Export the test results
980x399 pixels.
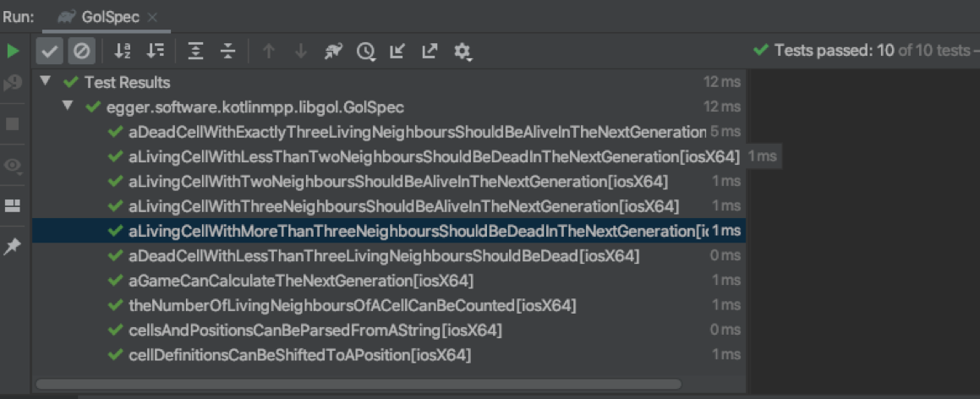click(x=430, y=52)
